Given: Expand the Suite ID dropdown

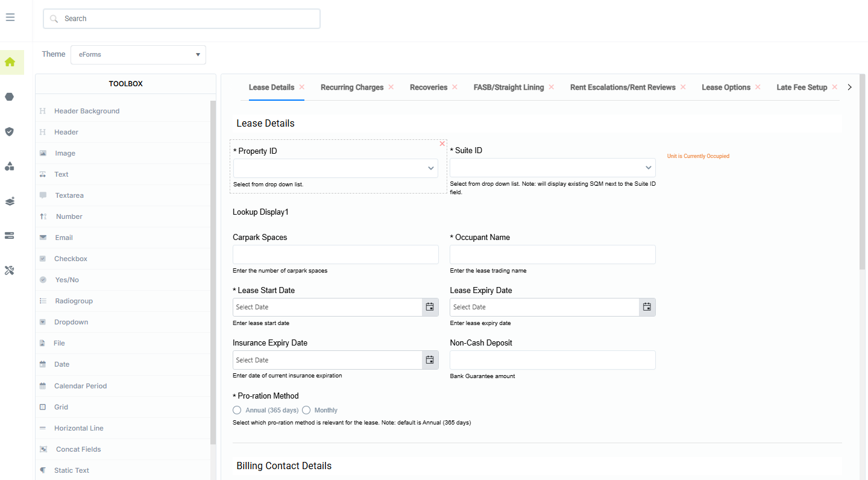Looking at the screenshot, I should coord(648,168).
